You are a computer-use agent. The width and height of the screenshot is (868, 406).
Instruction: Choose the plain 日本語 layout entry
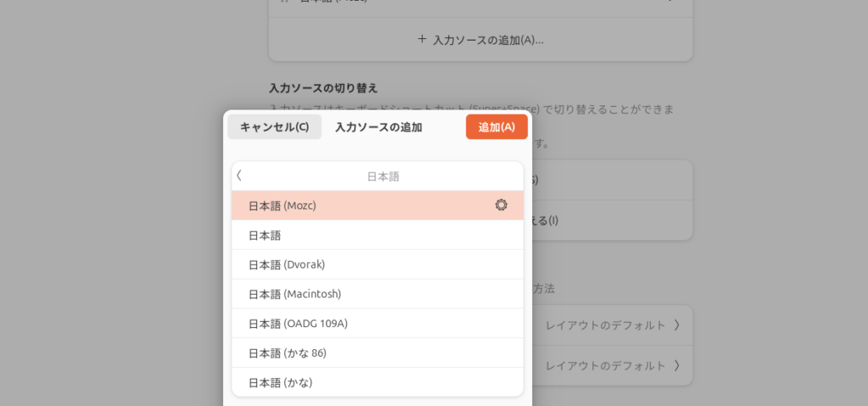264,235
